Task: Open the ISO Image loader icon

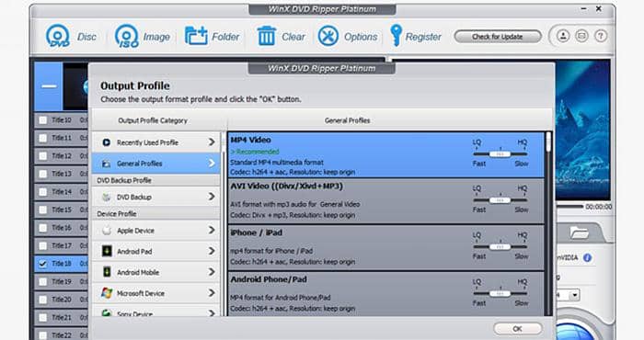Action: coord(127,36)
